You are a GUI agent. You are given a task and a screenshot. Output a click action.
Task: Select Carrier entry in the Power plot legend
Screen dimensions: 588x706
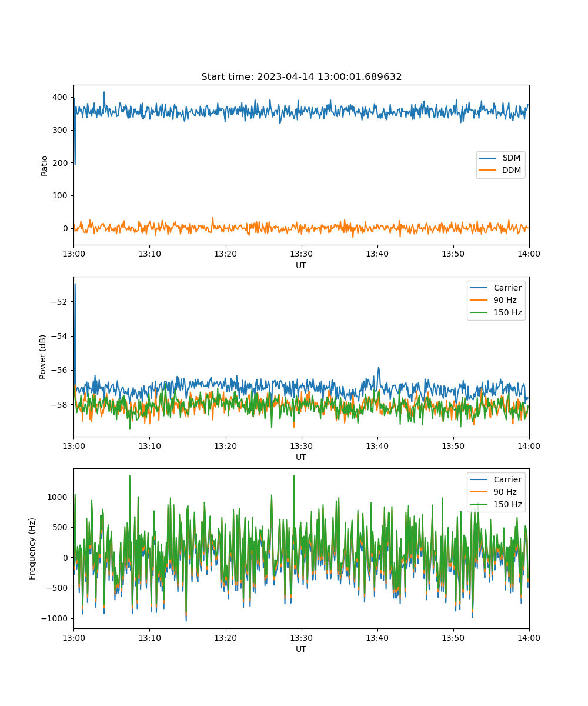coord(507,288)
